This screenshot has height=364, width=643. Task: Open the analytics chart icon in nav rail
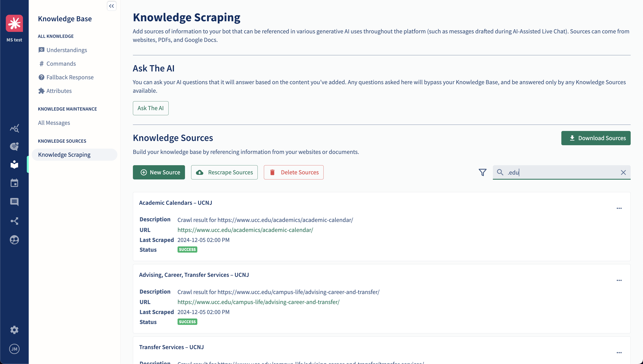click(14, 128)
